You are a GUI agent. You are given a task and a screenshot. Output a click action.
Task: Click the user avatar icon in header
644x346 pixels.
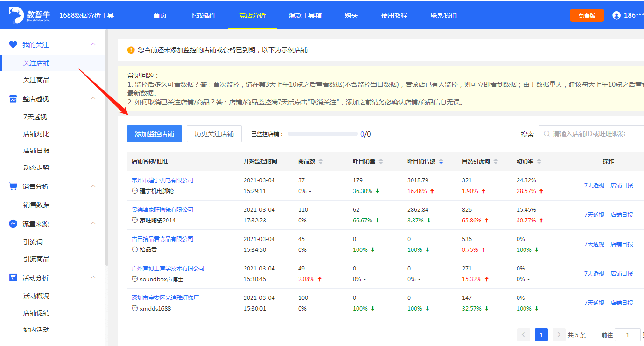tap(616, 15)
